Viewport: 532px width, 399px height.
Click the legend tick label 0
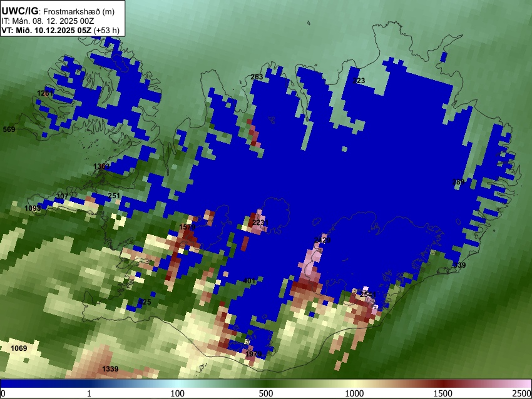3,393
